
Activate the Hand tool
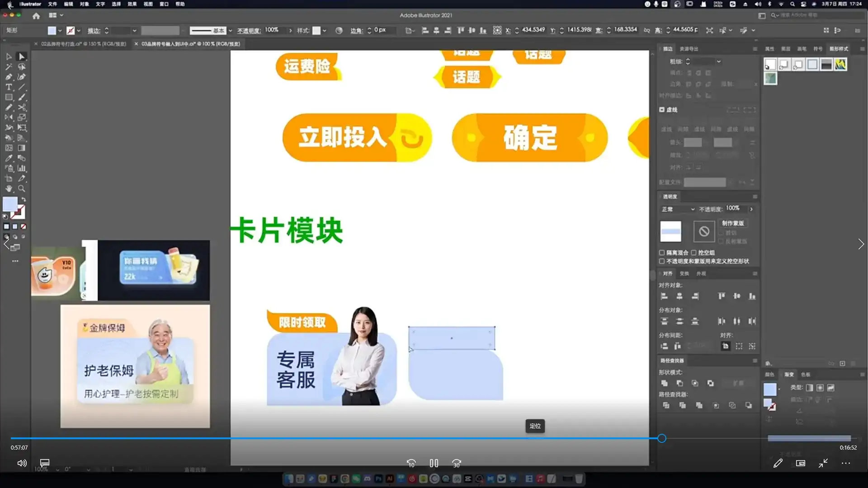coord(9,189)
